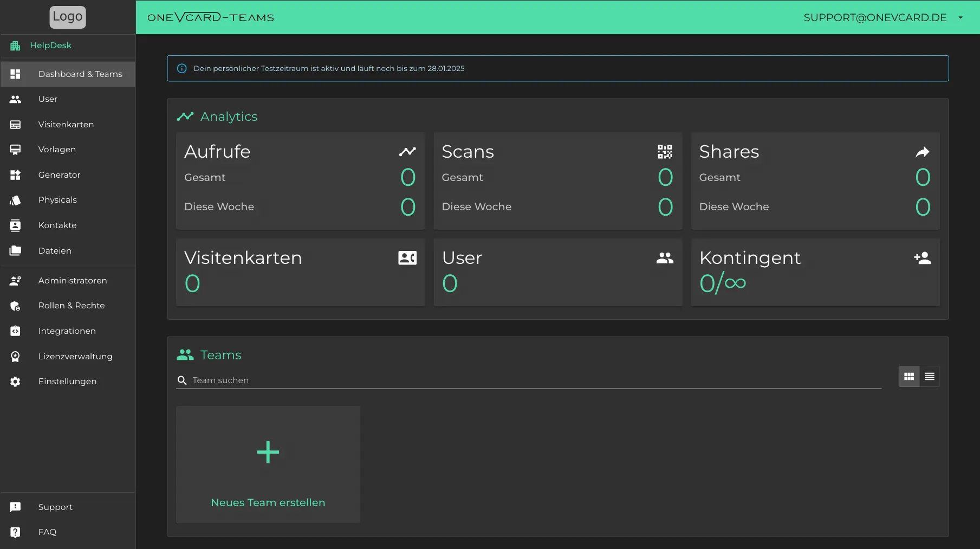
Task: Open Visitenkarten menu entry
Action: (68, 125)
